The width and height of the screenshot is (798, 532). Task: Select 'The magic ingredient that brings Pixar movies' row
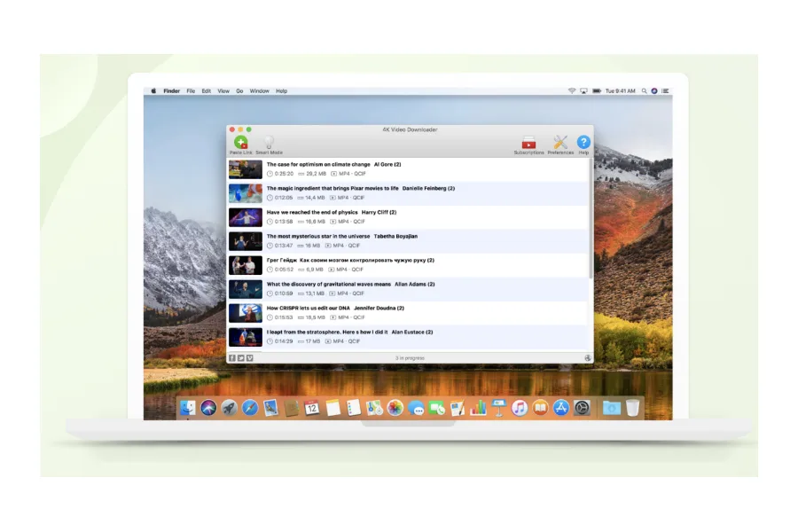[x=408, y=193]
